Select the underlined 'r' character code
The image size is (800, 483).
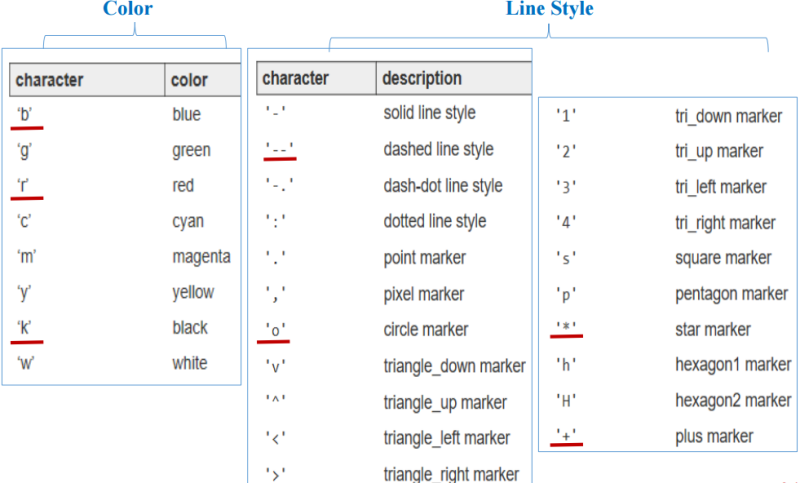(x=24, y=185)
